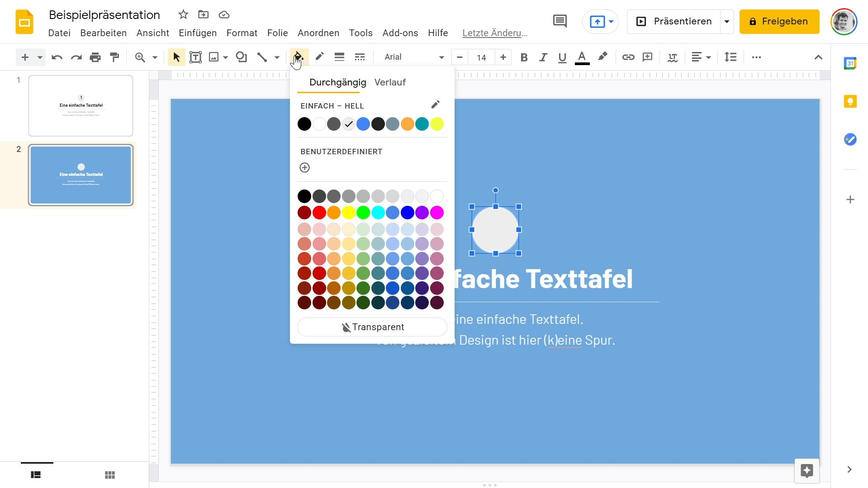Image resolution: width=868 pixels, height=488 pixels.
Task: Add a custom color under Benutzerdefiniert
Action: pyautogui.click(x=305, y=168)
